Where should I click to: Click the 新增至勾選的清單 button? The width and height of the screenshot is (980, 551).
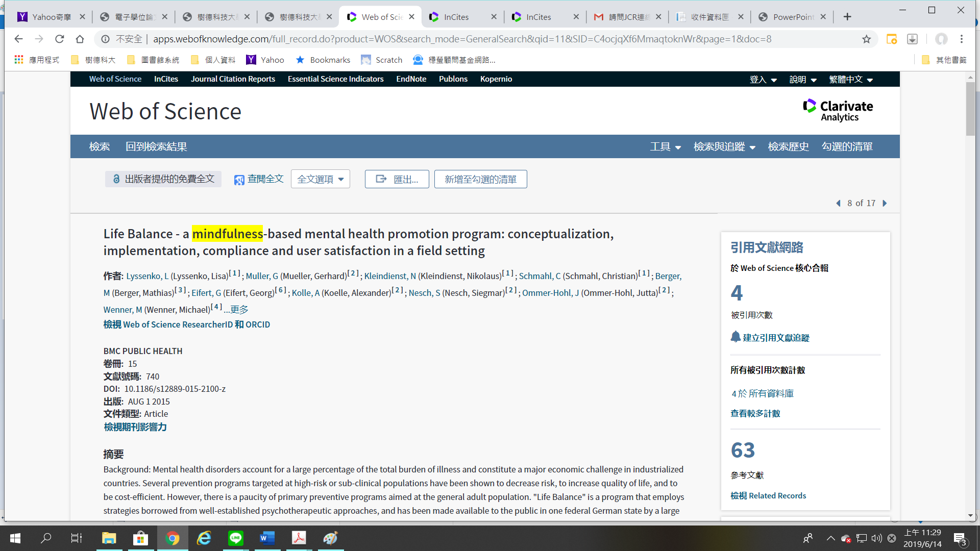(480, 179)
